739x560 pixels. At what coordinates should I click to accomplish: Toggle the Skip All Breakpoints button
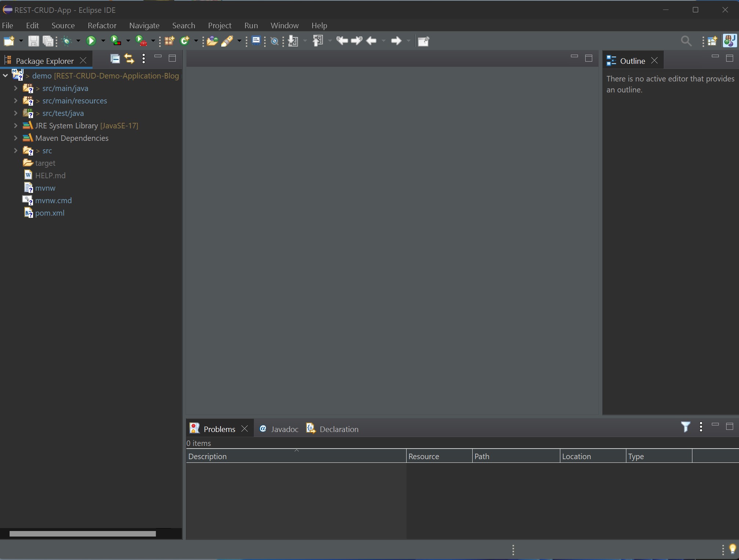point(274,41)
